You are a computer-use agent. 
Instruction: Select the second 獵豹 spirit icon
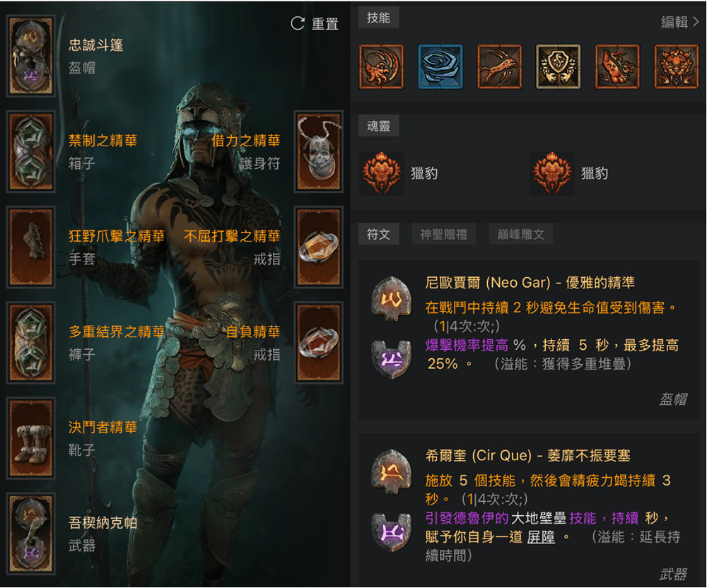(x=552, y=173)
